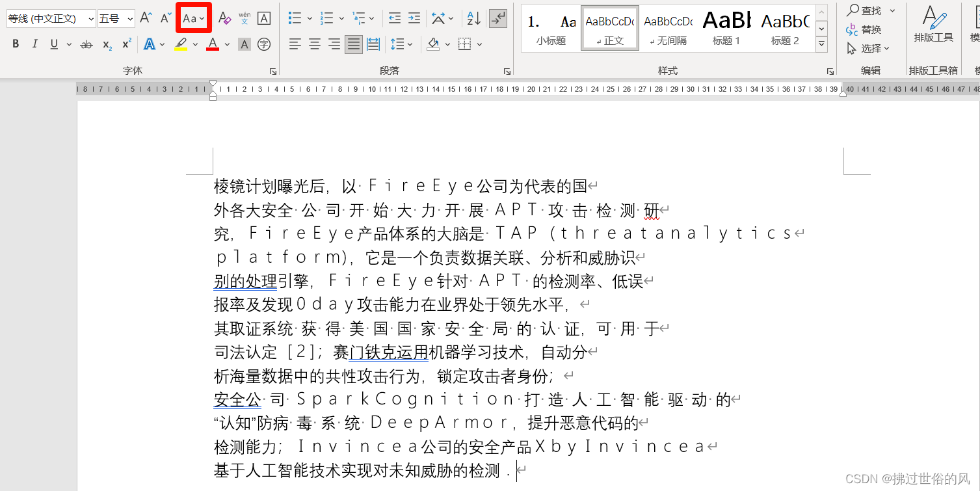Toggle justify alignment
The width and height of the screenshot is (980, 491).
click(354, 44)
